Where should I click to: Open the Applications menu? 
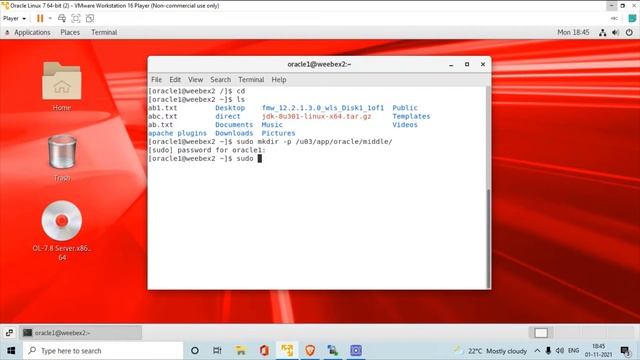[x=32, y=32]
